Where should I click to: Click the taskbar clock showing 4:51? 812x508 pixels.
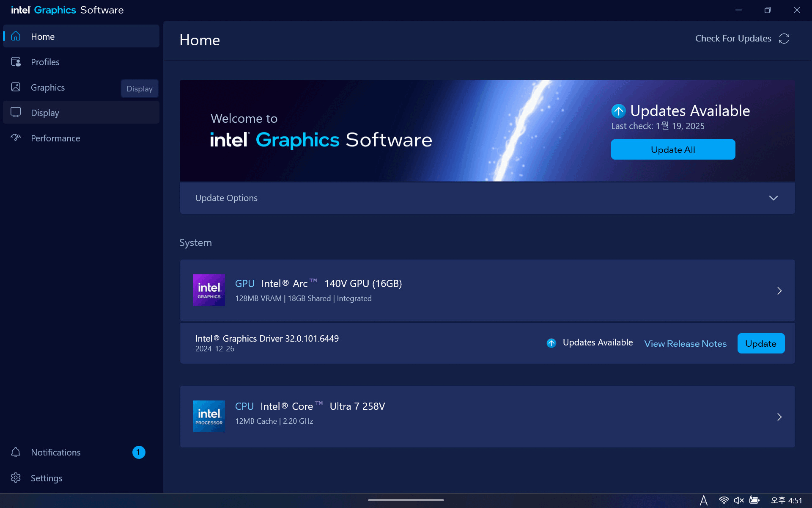[x=786, y=500]
